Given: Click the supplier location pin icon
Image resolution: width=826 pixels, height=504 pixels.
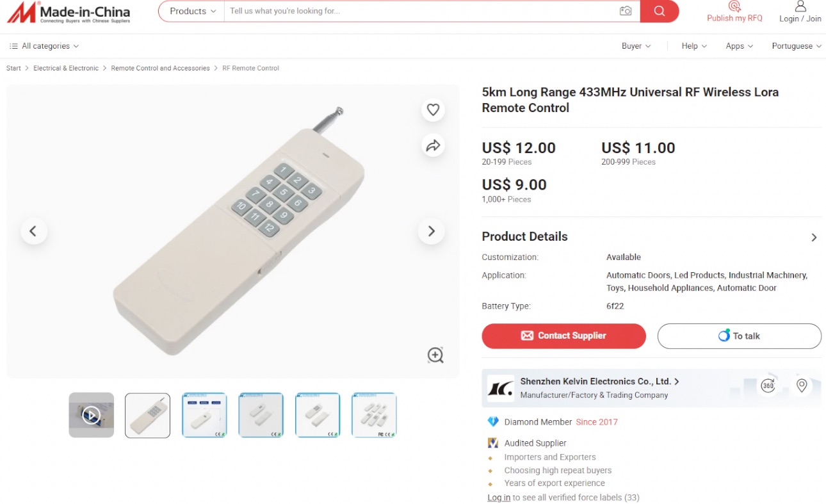Looking at the screenshot, I should click(801, 386).
